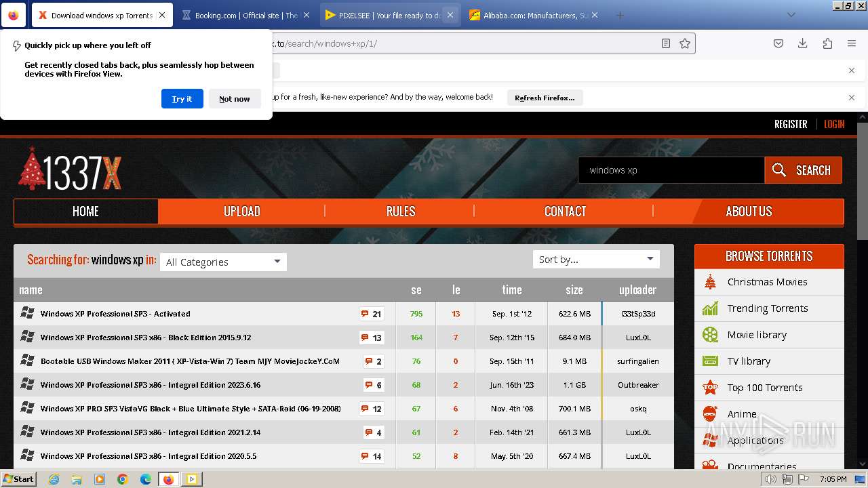Image resolution: width=868 pixels, height=488 pixels.
Task: Open Top 100 Torrents star icon
Action: coord(710,388)
